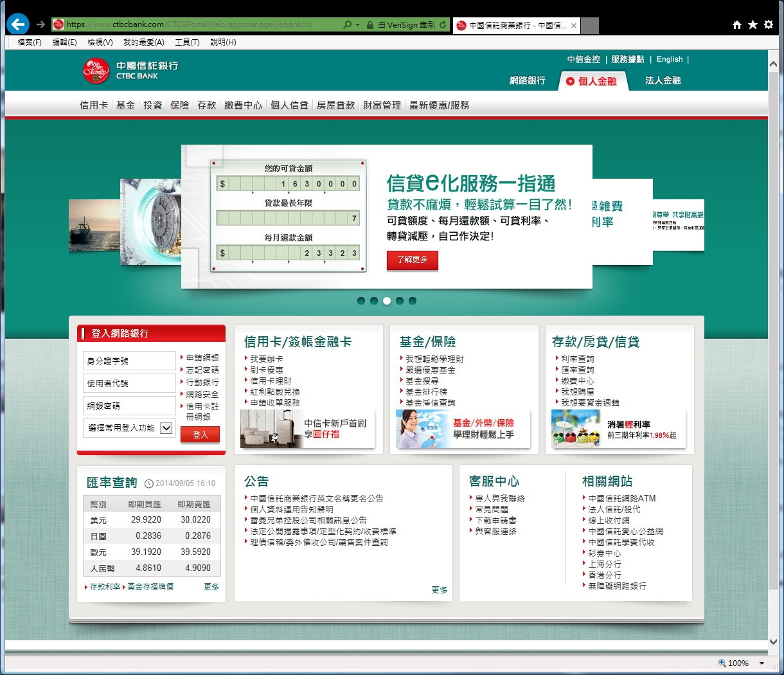Viewport: 784px width, 675px height.
Task: Click 基金/外幣/保險 promo banner
Action: pos(463,429)
